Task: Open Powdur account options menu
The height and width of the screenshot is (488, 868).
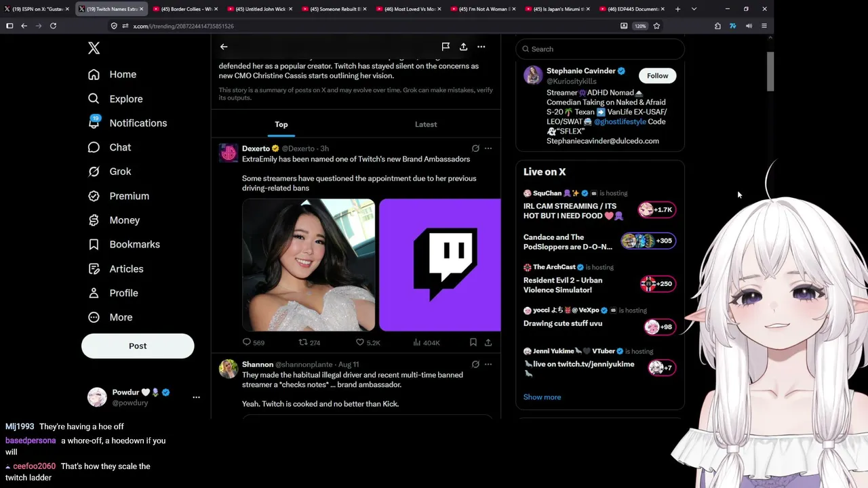Action: click(196, 397)
